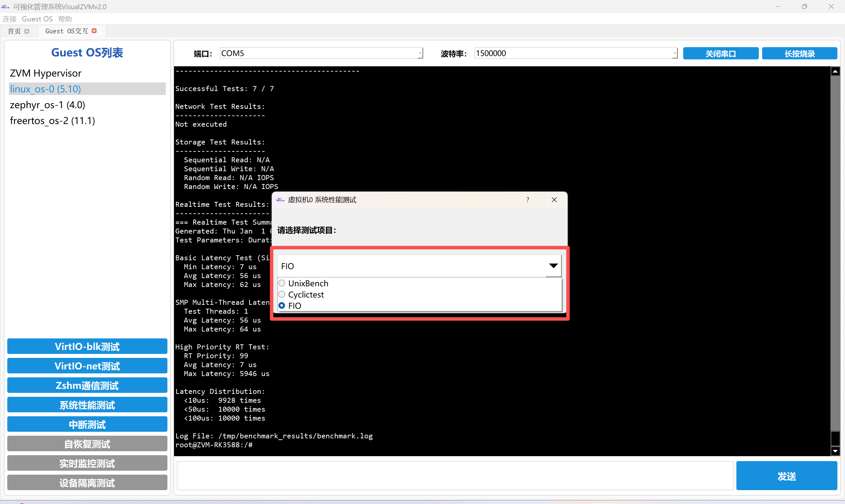Screen dimensions: 845x504
Task: Click the dialog title logo icon
Action: 280,200
